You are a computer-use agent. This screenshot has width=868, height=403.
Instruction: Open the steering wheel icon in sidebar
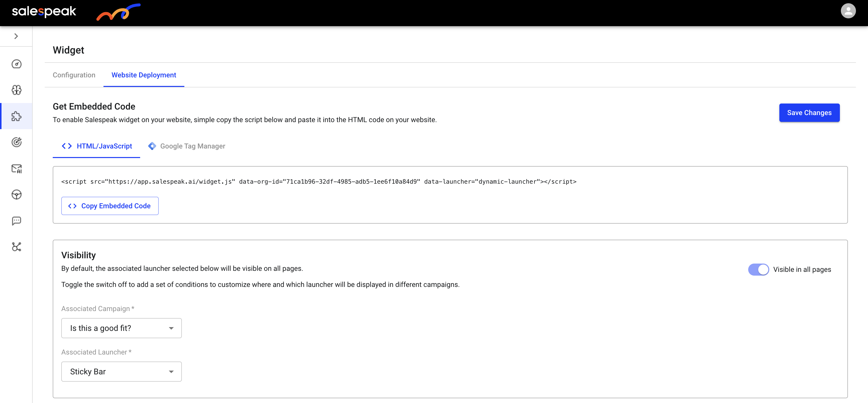pos(17,194)
